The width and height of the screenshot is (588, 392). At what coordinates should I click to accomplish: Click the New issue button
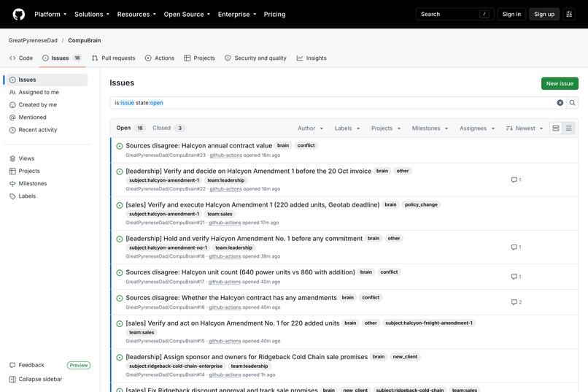tap(560, 84)
